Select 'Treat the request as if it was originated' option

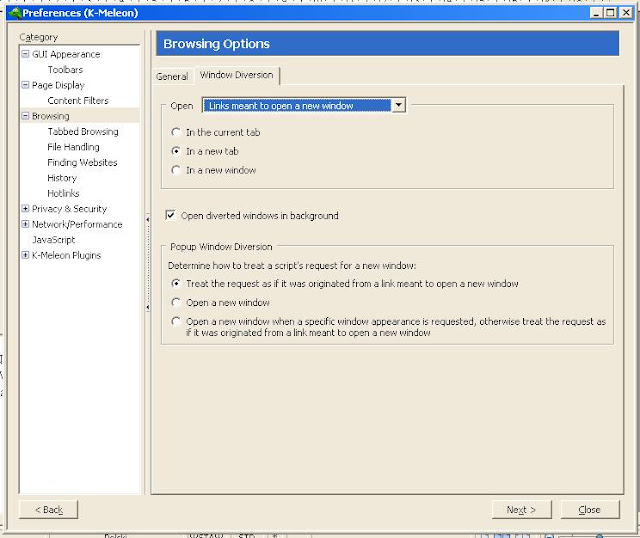click(x=176, y=283)
